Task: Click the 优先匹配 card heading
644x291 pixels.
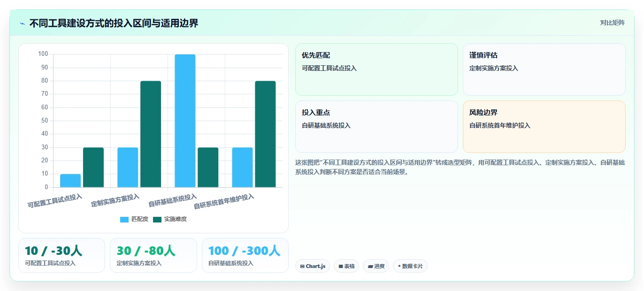Action: coord(316,55)
